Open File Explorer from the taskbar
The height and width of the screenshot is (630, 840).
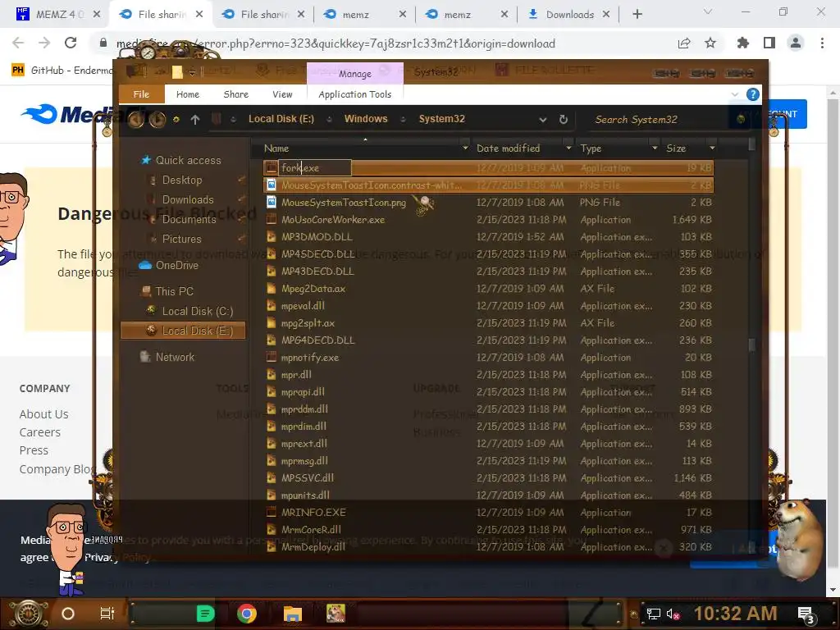click(293, 614)
